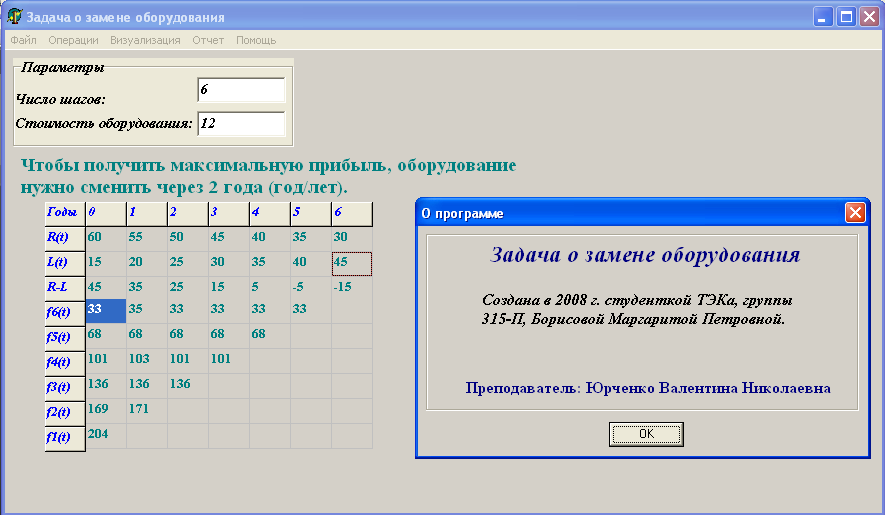Click column header 6

click(x=352, y=213)
